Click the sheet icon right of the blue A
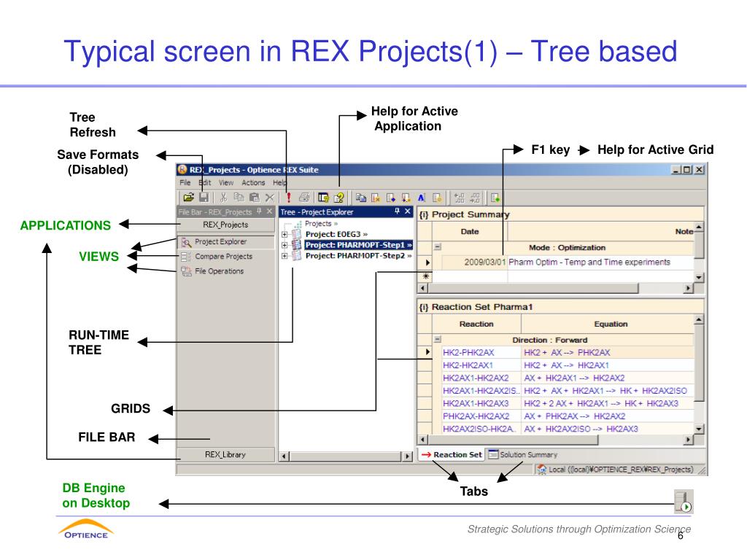Viewport: 747px width, 560px height. click(437, 197)
